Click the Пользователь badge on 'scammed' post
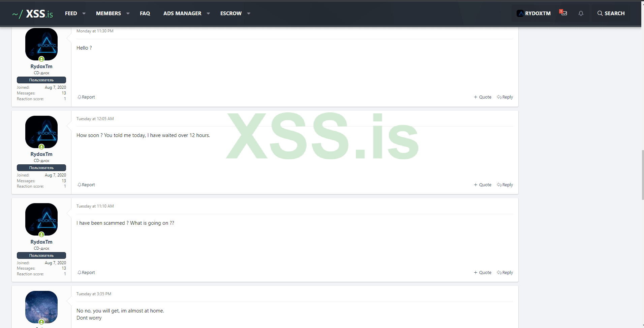 click(x=41, y=255)
